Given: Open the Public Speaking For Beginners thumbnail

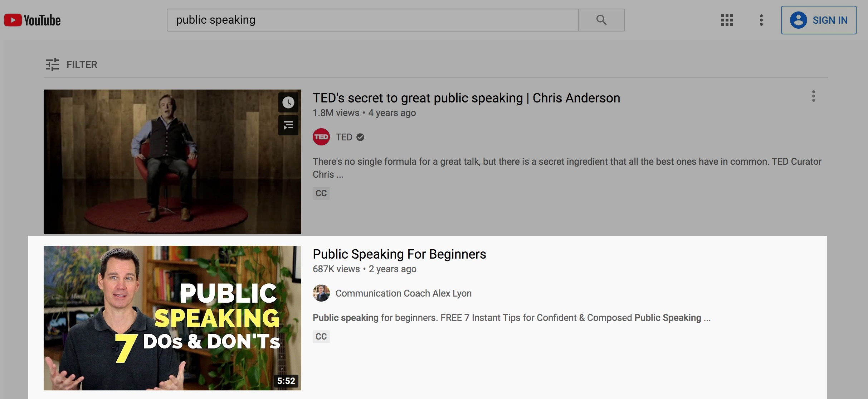Looking at the screenshot, I should (172, 318).
